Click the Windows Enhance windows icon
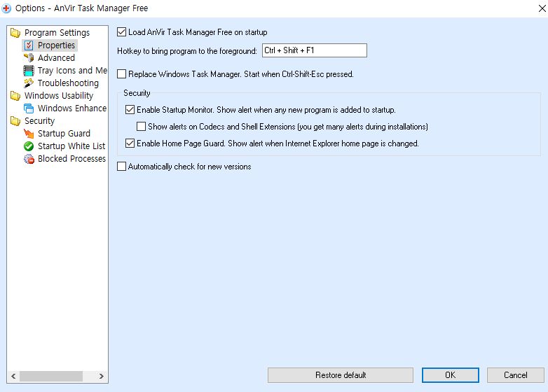548x392 pixels. click(x=29, y=108)
